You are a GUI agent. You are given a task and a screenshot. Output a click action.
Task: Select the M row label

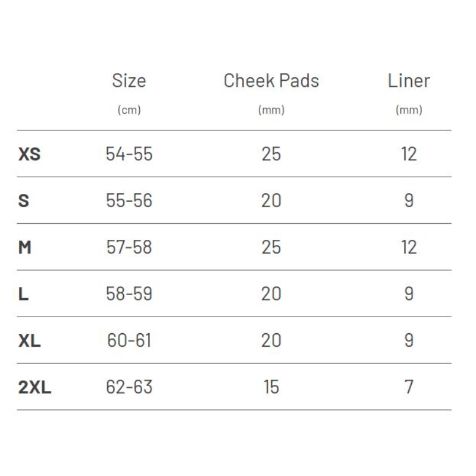[x=24, y=247]
